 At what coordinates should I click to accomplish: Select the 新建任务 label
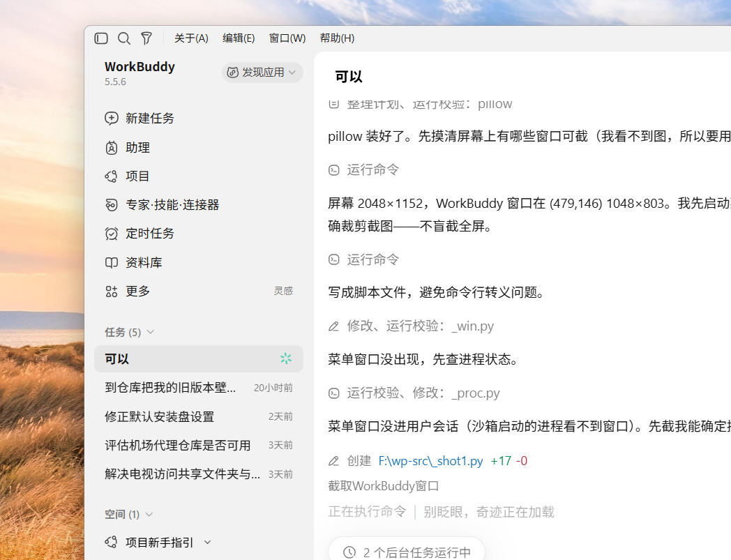[x=150, y=119]
